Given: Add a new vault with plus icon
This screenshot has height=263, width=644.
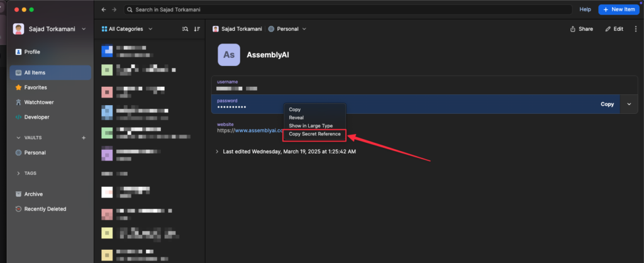Looking at the screenshot, I should click(x=84, y=138).
